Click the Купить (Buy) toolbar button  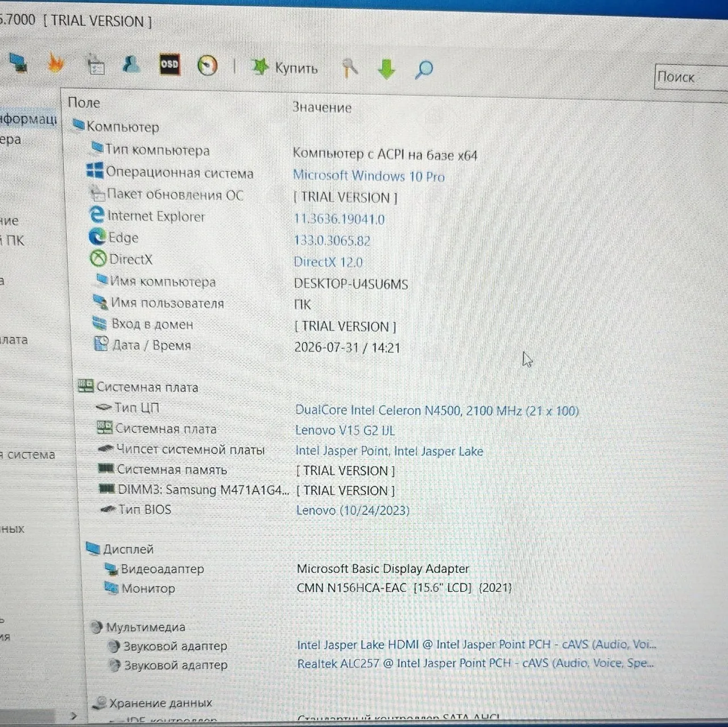[x=284, y=68]
